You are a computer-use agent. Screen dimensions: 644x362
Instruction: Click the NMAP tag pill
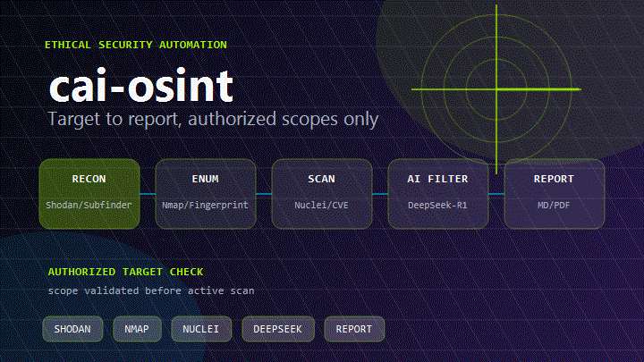pos(137,329)
